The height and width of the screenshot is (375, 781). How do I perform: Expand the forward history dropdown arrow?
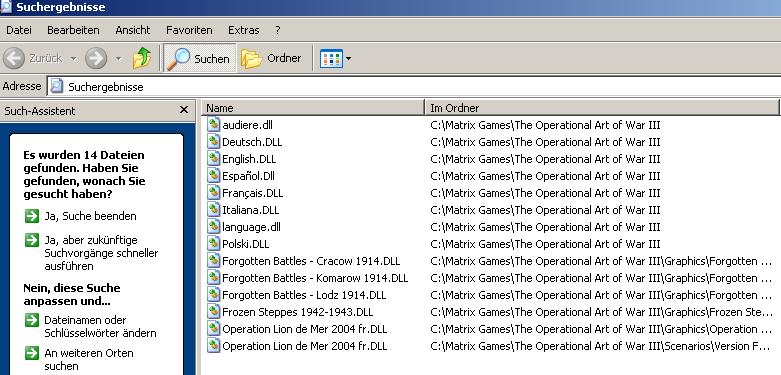point(119,59)
